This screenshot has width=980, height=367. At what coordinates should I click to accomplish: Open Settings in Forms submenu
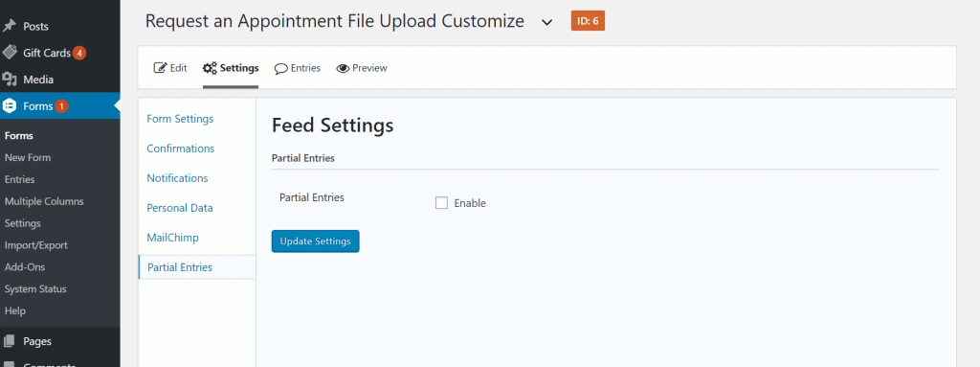point(23,223)
